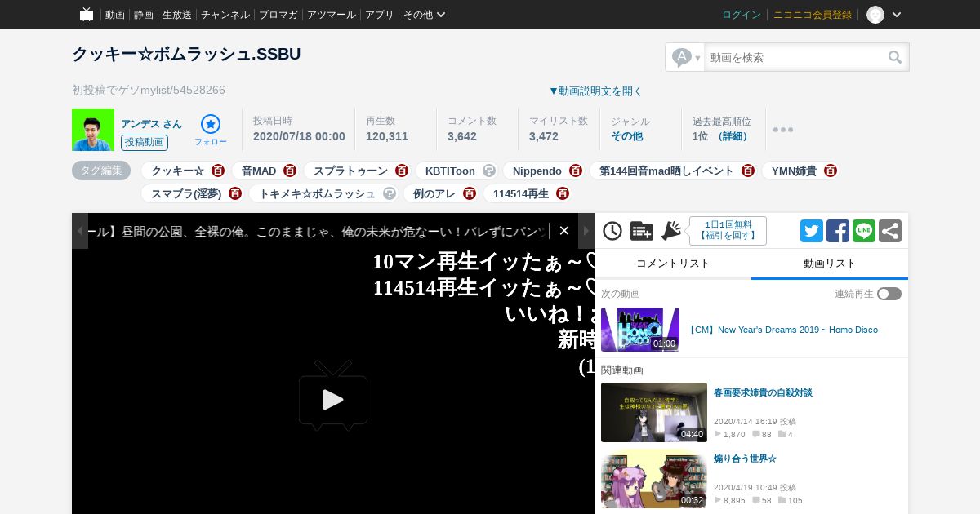Open dictionary icon beside YMN姉貴 tag
980x514 pixels.
pyautogui.click(x=831, y=171)
